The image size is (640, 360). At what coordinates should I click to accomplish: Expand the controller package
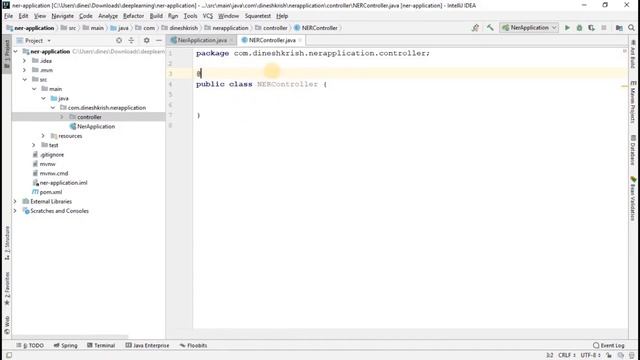pos(62,117)
